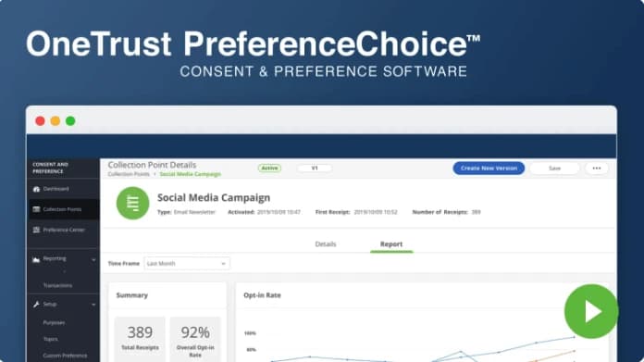Select the V1 version pill
This screenshot has height=362, width=644.
[x=315, y=169]
